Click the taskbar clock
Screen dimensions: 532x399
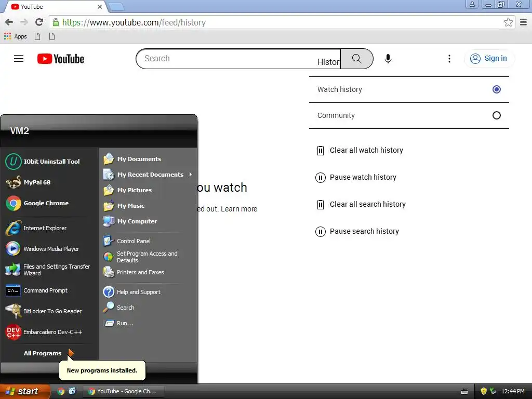coord(513,391)
